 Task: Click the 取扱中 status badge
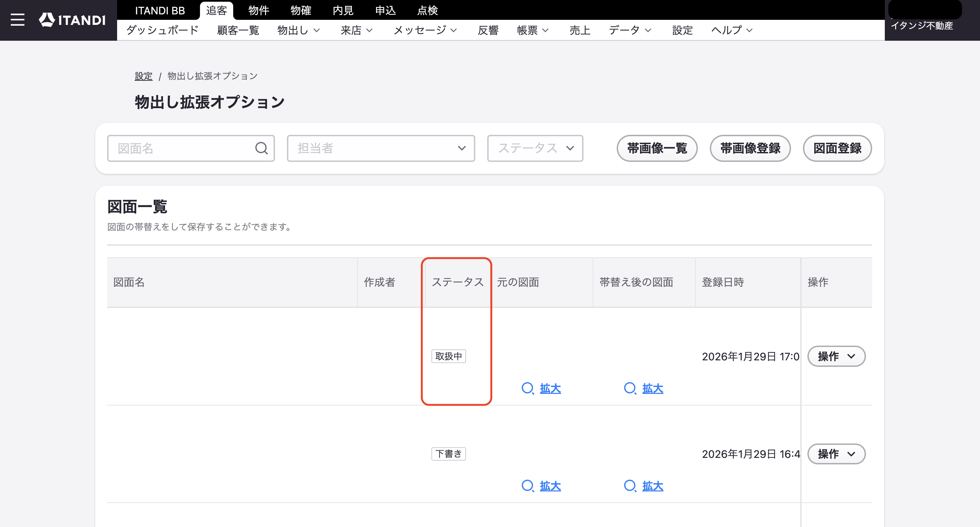click(449, 356)
